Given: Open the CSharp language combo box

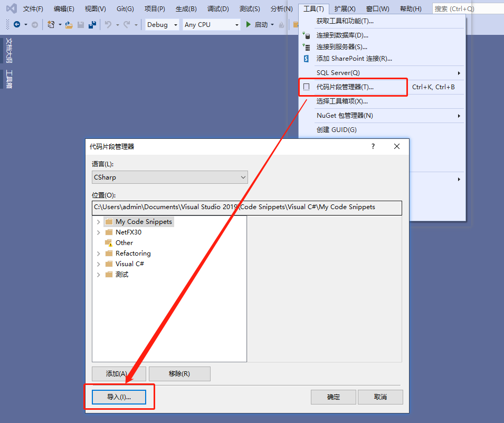Looking at the screenshot, I should click(170, 177).
